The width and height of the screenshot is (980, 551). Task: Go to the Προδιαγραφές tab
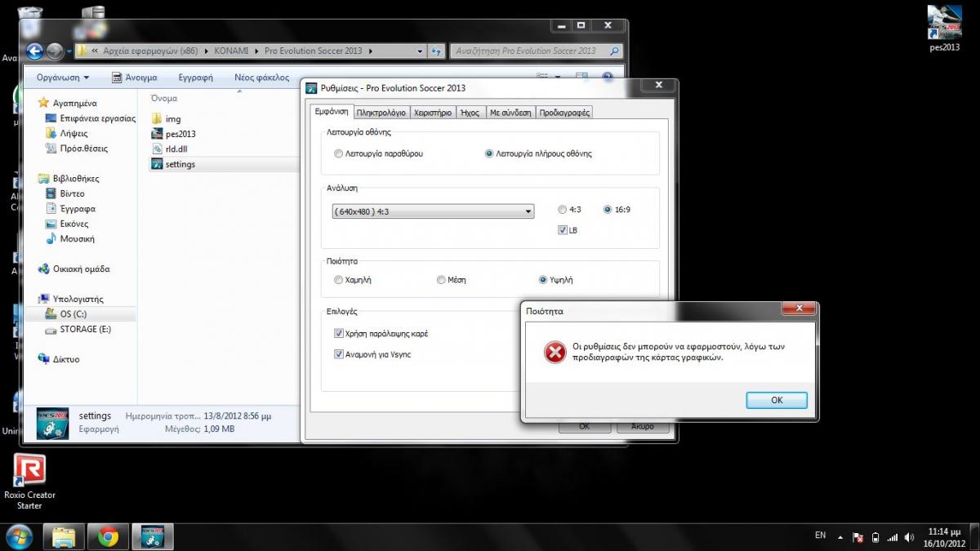click(x=564, y=113)
